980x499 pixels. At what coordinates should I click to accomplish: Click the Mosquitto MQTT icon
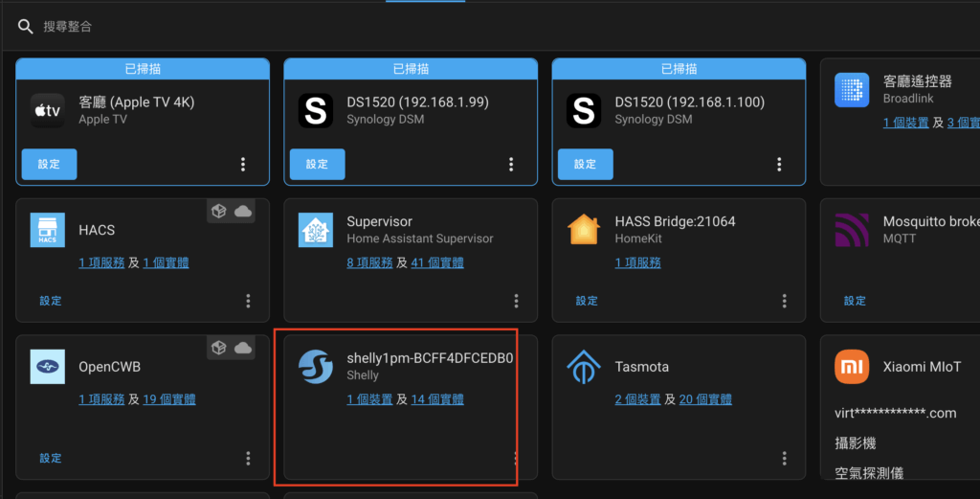point(852,230)
